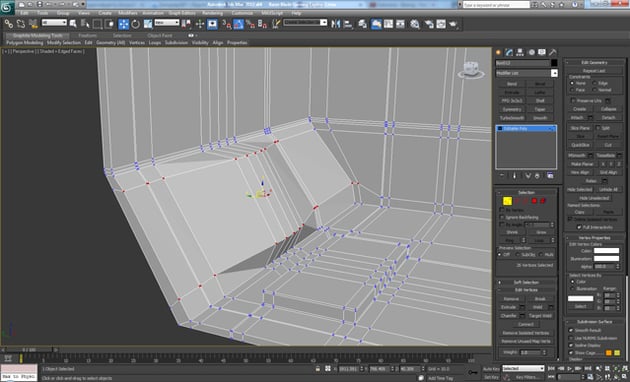Select the Face constraint radio button

click(x=572, y=90)
